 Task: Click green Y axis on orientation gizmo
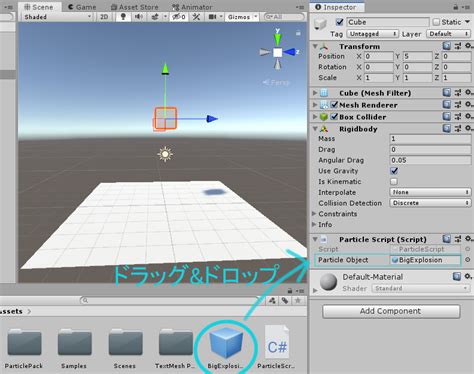(x=277, y=38)
